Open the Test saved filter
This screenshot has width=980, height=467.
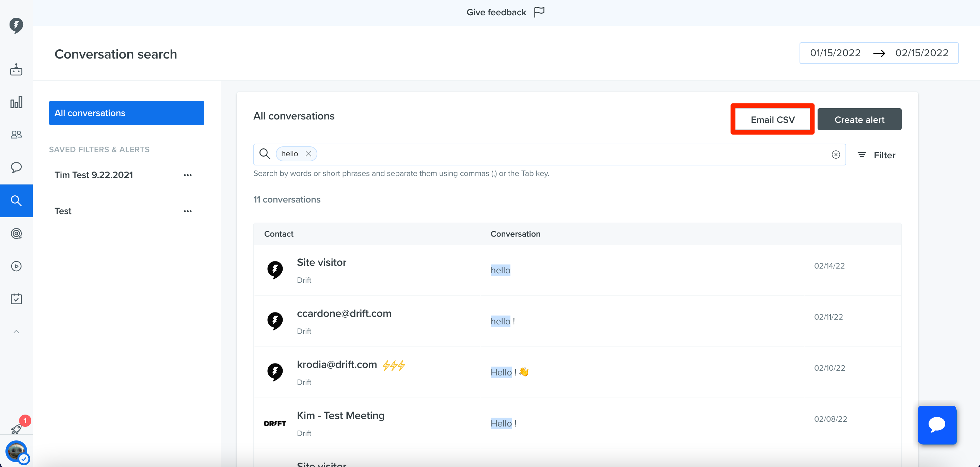63,211
